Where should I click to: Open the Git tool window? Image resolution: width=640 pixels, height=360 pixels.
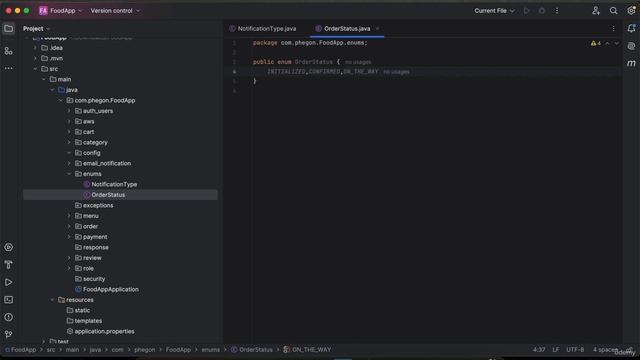(x=9, y=334)
